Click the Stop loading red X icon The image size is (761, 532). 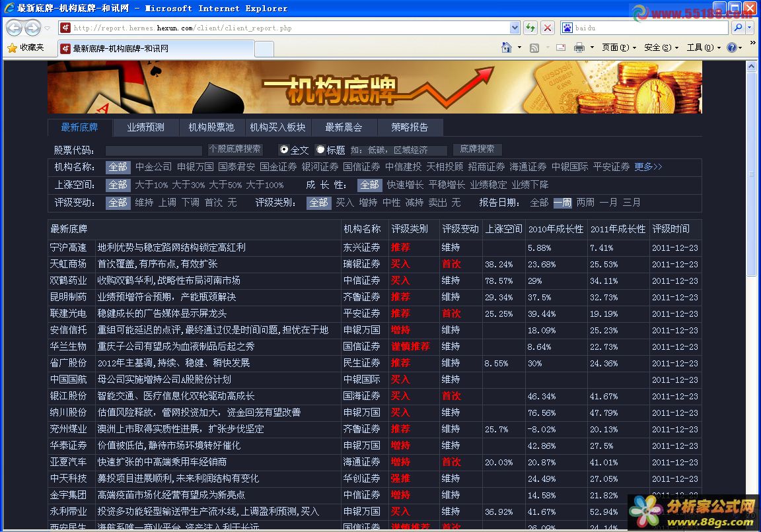548,28
